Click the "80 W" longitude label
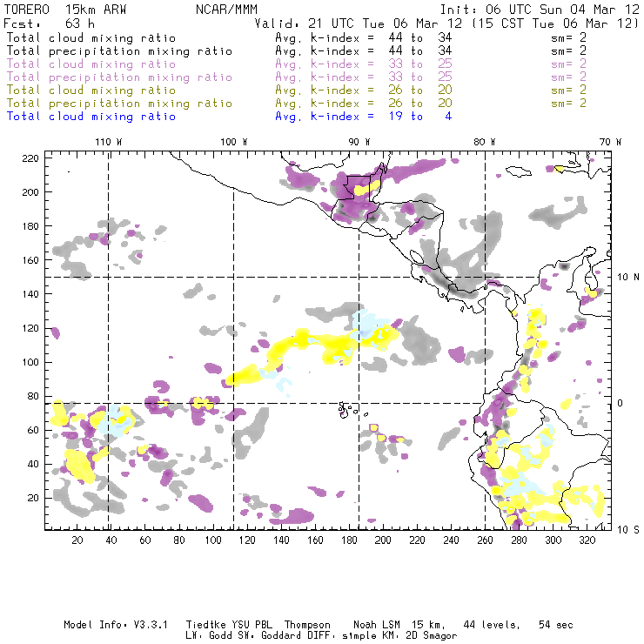 pos(484,142)
